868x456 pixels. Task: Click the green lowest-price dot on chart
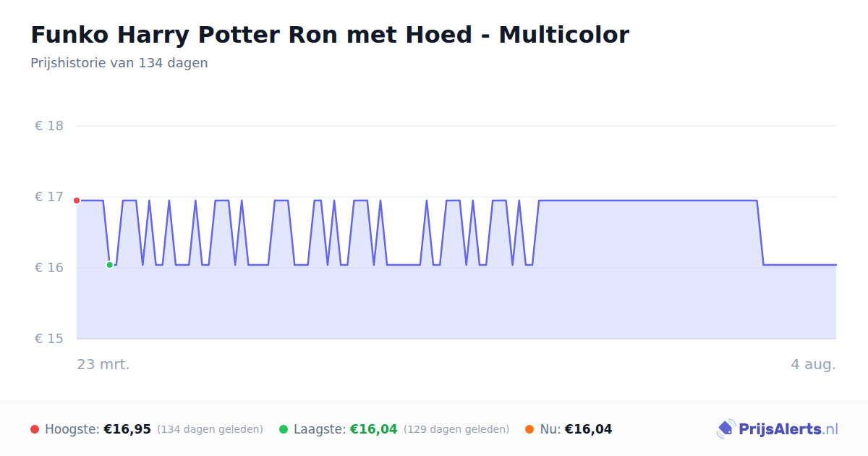click(x=110, y=265)
